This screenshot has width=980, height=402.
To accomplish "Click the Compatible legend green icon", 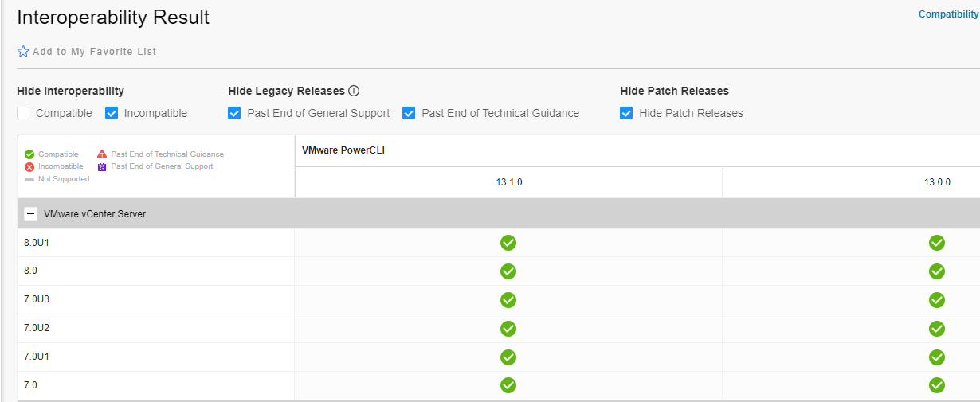I will [x=29, y=154].
